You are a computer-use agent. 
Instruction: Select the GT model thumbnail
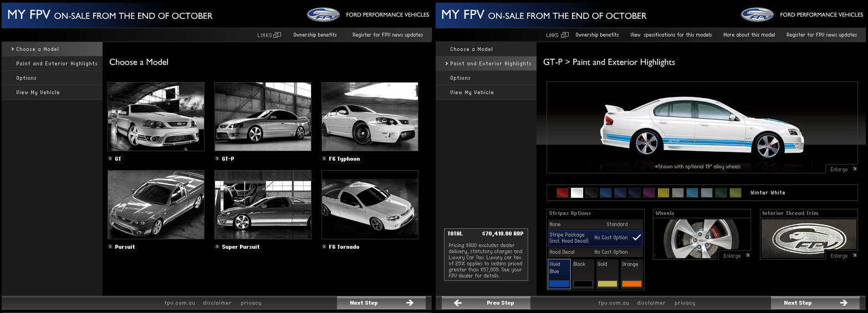[156, 116]
